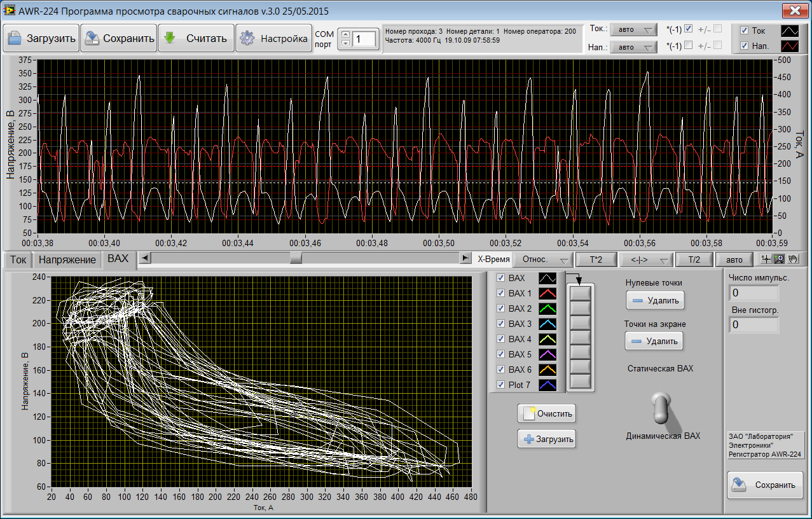This screenshot has height=519, width=812.
Task: Increment the COM порт number
Action: click(x=345, y=34)
